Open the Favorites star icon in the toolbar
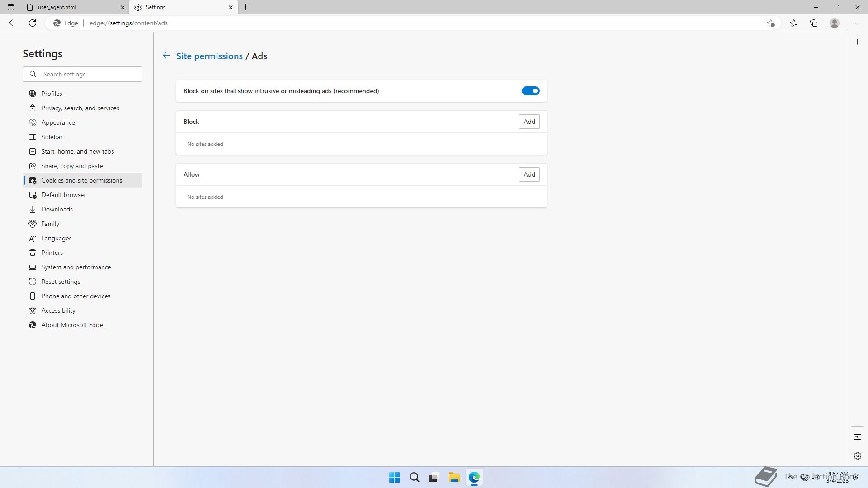The image size is (868, 488). point(794,23)
